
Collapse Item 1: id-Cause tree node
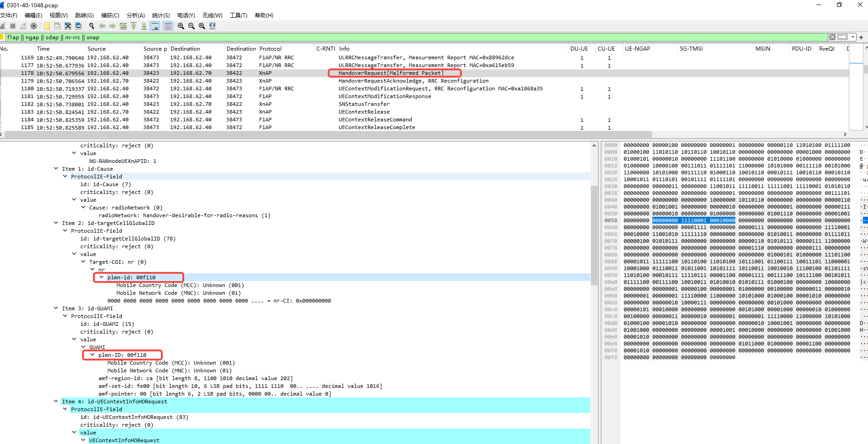pyautogui.click(x=56, y=169)
